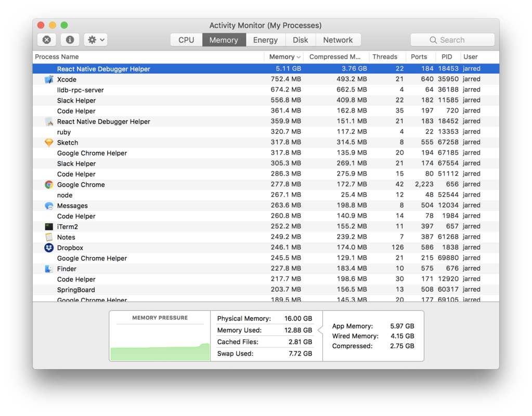The height and width of the screenshot is (416, 532).
Task: Select the iTerm2 terminal icon
Action: (x=49, y=227)
